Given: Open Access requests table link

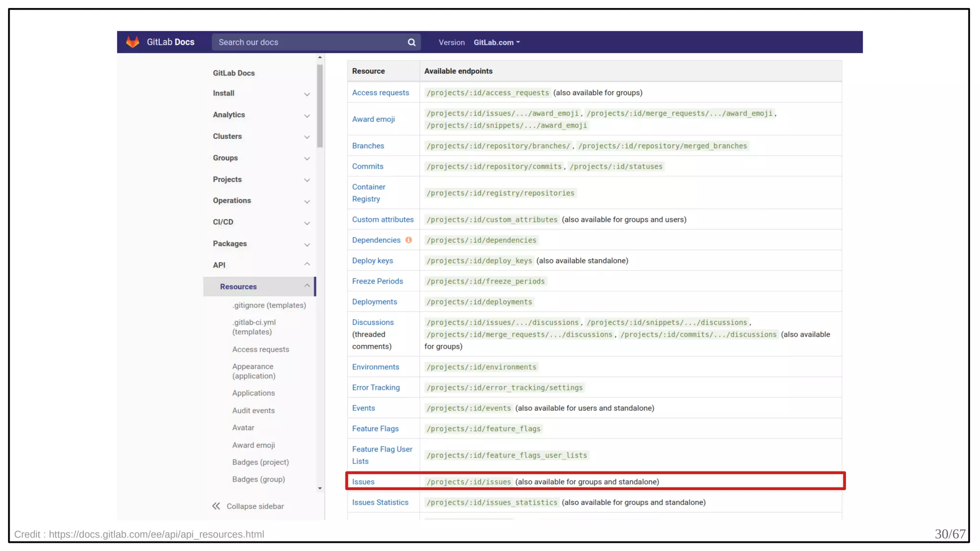Looking at the screenshot, I should 380,93.
